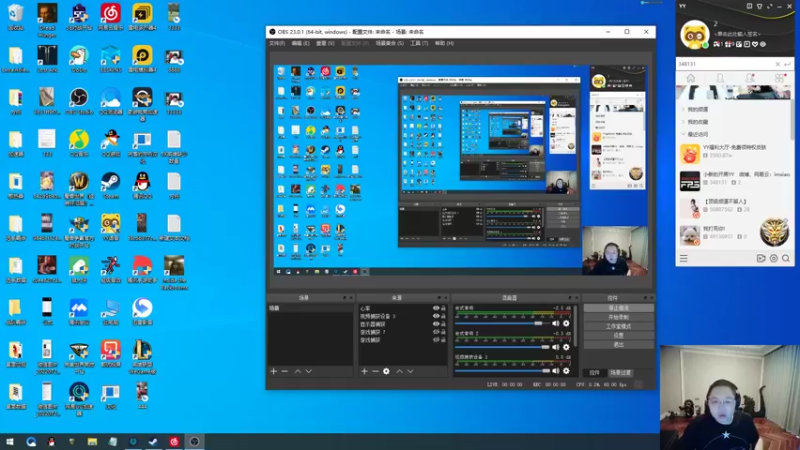This screenshot has width=800, height=450.
Task: Open the OBS Studio desktop shortcut
Action: 79,101
